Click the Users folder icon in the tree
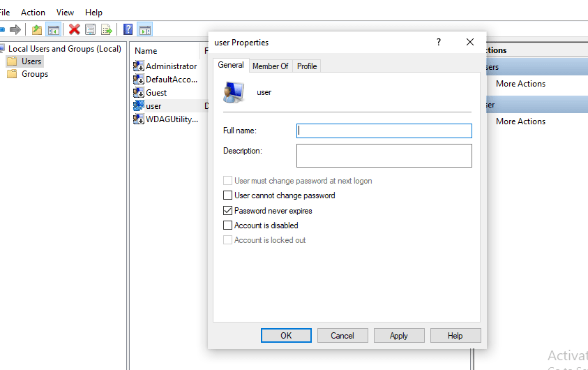Viewport: 588px width, 370px height. coord(12,61)
